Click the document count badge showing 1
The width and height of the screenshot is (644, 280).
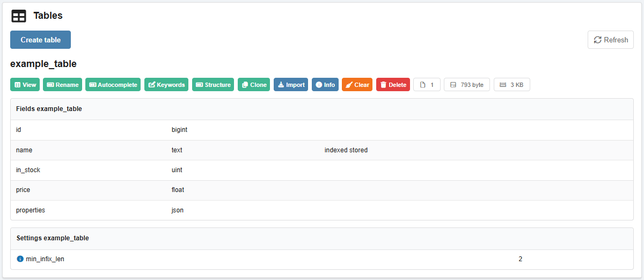427,85
